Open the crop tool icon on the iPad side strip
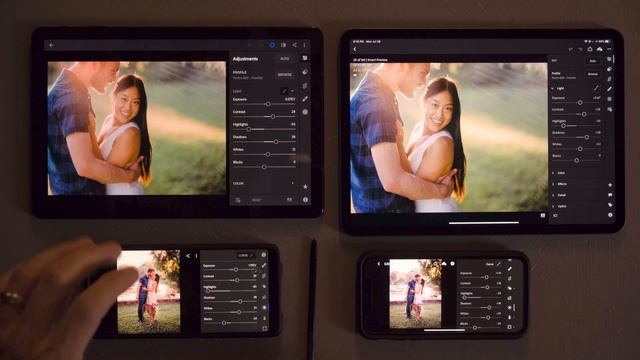640x360 pixels. tap(610, 79)
